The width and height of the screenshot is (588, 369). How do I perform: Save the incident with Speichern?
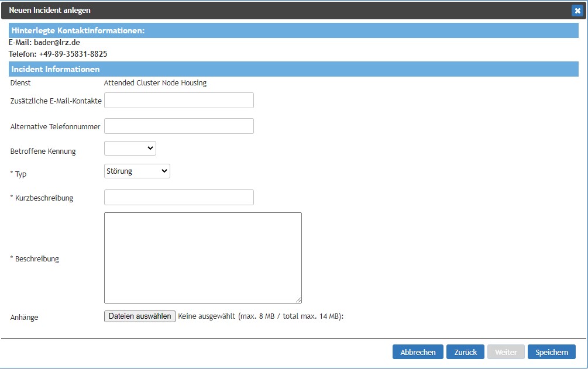551,352
